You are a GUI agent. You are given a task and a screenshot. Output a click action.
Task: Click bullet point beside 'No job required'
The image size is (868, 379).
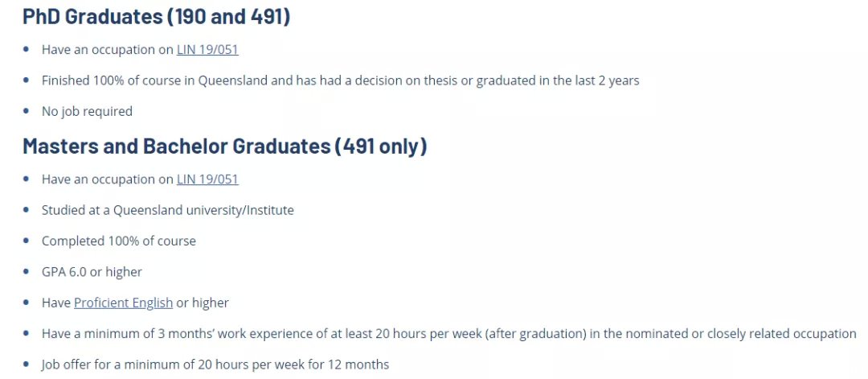tap(27, 111)
